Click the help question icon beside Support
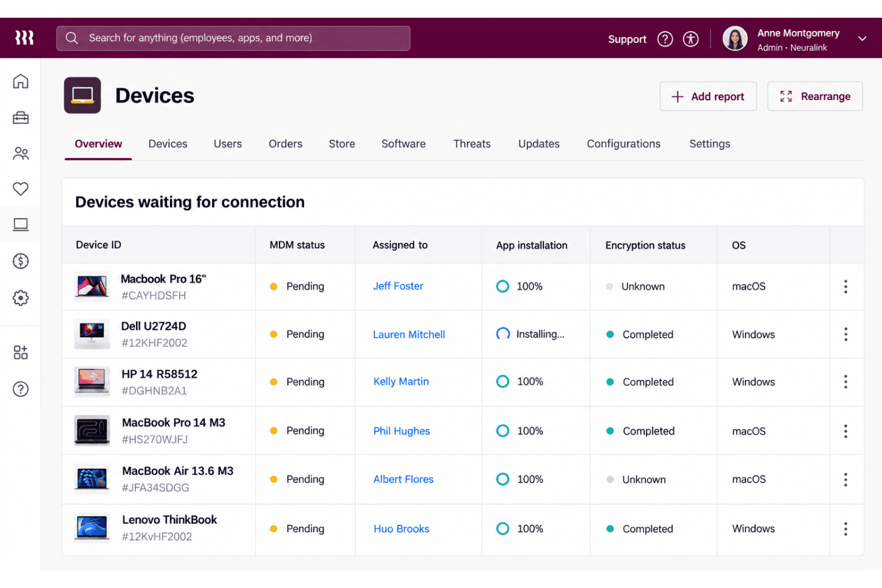Viewport: 882px width, 588px height. point(665,39)
